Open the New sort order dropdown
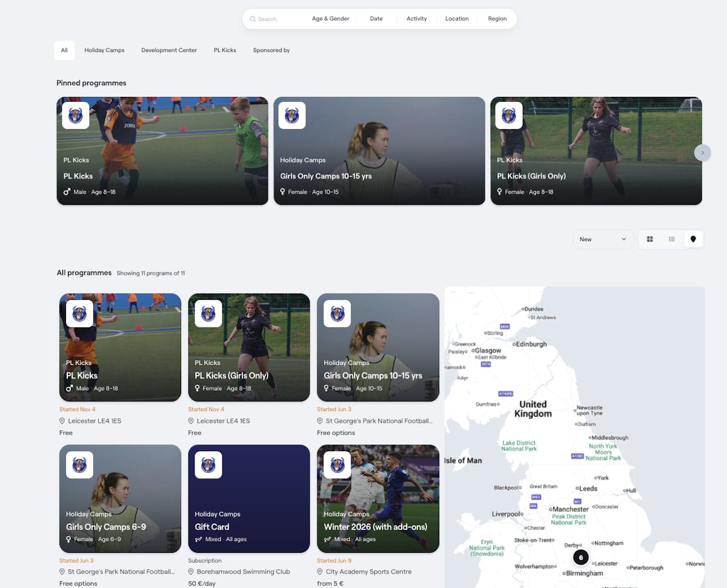The width and height of the screenshot is (727, 588). [x=603, y=239]
